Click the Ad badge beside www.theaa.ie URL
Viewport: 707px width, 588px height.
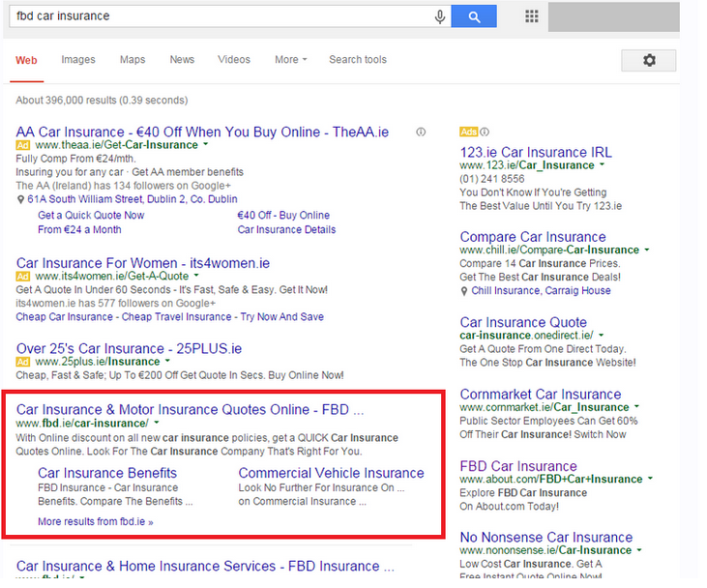click(x=23, y=145)
